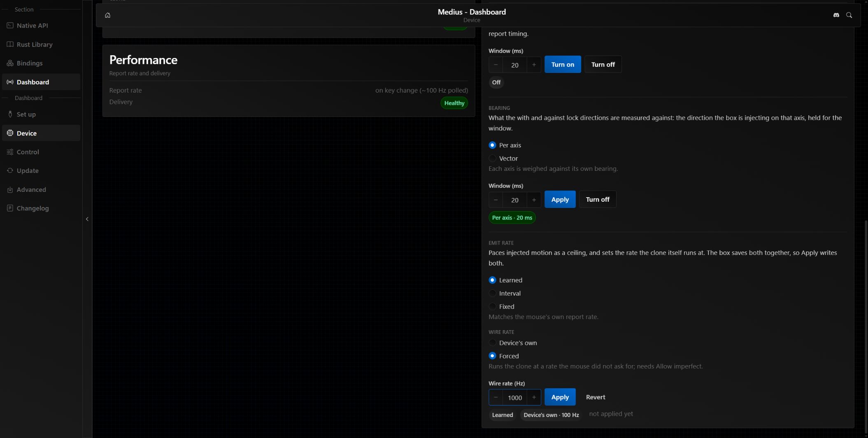Open the Set up page
The width and height of the screenshot is (868, 438).
[41, 114]
